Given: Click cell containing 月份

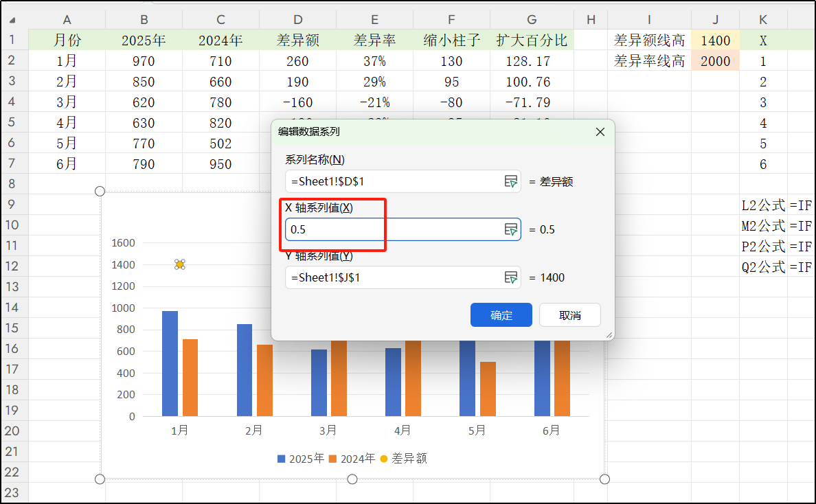Looking at the screenshot, I should 67,40.
